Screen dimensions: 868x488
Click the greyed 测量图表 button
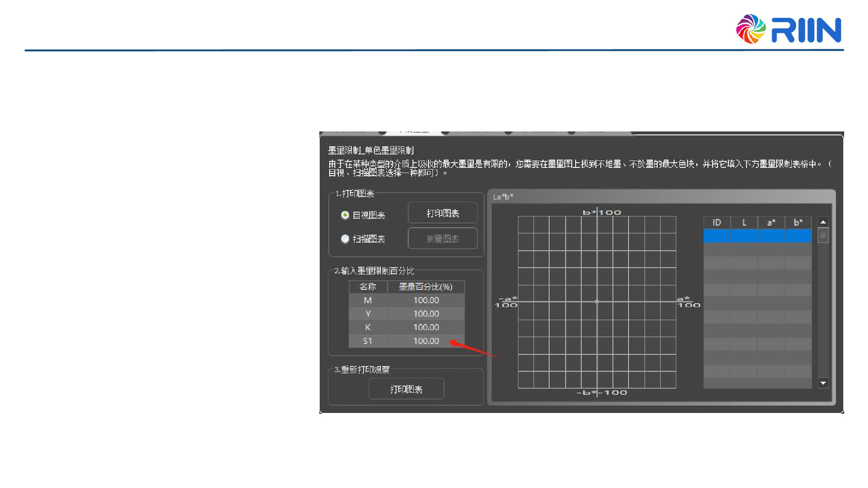(442, 239)
